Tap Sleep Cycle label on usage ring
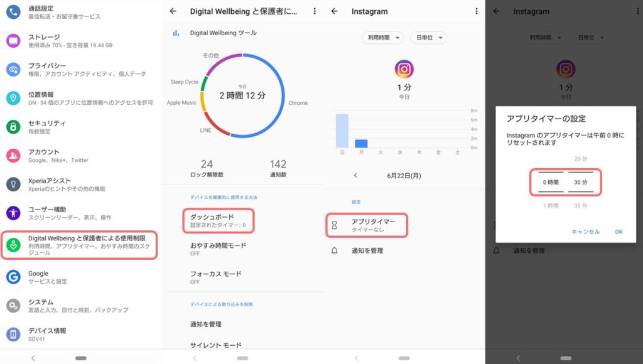643x364 pixels. [184, 82]
